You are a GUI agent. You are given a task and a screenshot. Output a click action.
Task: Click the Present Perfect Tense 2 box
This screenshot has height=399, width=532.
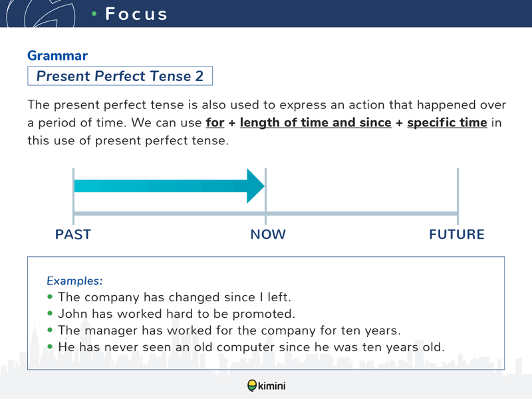tap(120, 76)
